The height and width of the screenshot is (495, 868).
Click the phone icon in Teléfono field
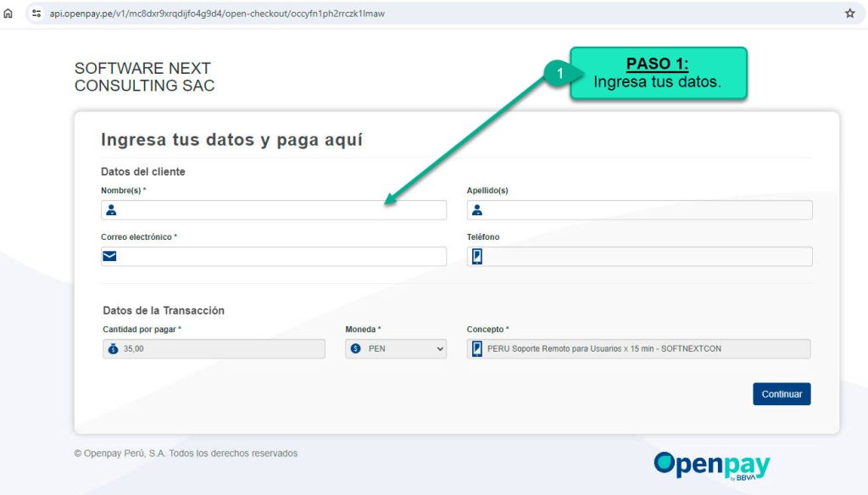click(x=477, y=257)
